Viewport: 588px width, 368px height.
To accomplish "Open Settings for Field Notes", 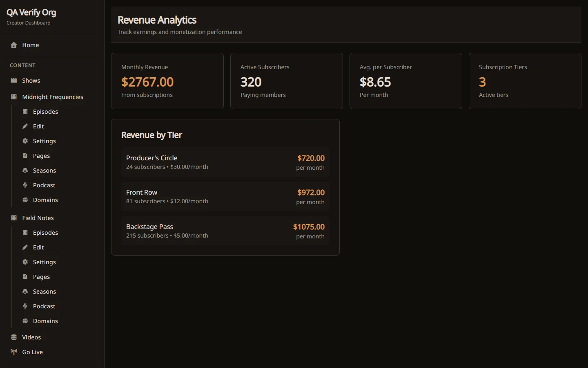I will pos(58,262).
